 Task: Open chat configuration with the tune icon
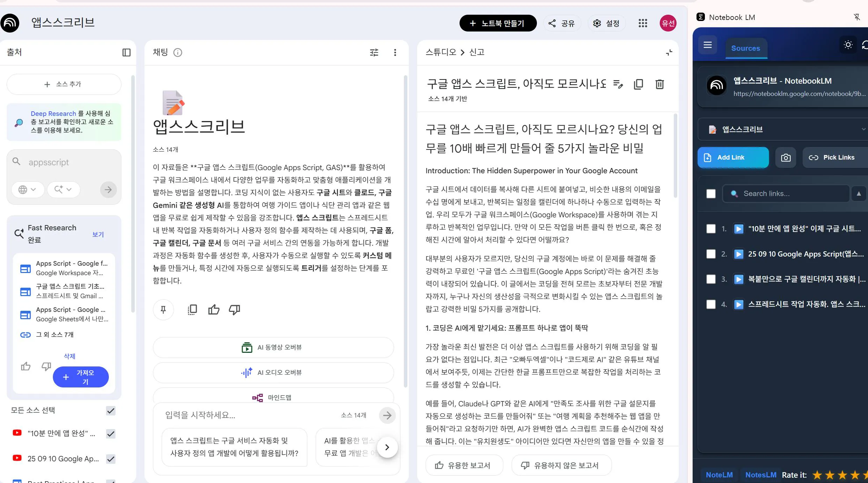pyautogui.click(x=374, y=52)
